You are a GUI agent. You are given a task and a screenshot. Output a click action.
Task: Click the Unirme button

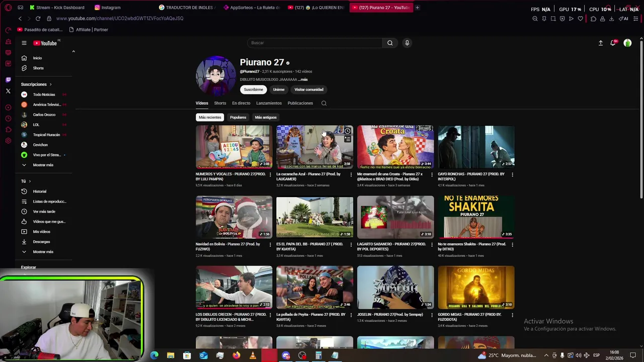coord(279,89)
